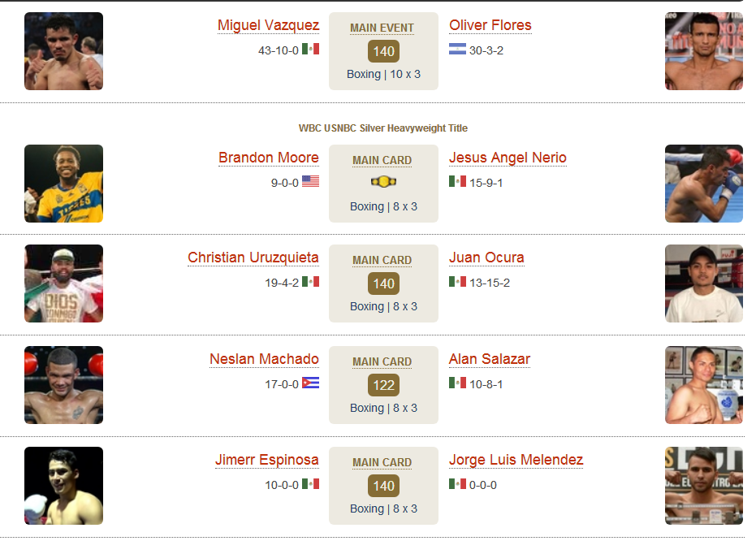The image size is (756, 541).
Task: Open Christian Uruzquieta's profile link
Action: [253, 258]
